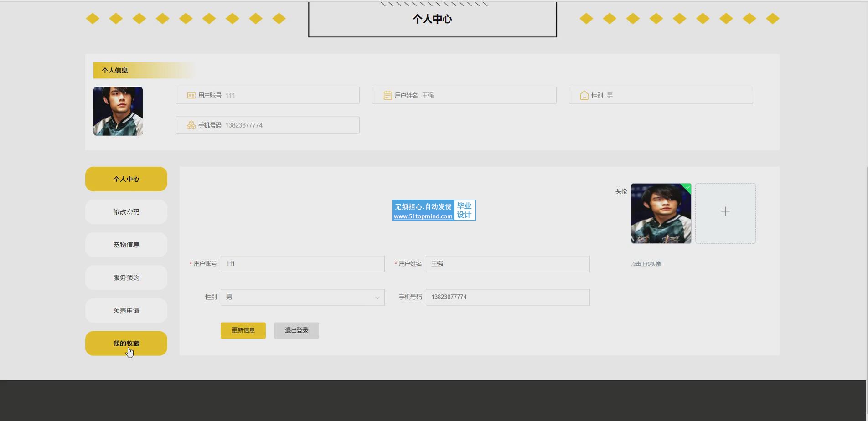Click the user name document icon
Image resolution: width=868 pixels, height=421 pixels.
[387, 96]
